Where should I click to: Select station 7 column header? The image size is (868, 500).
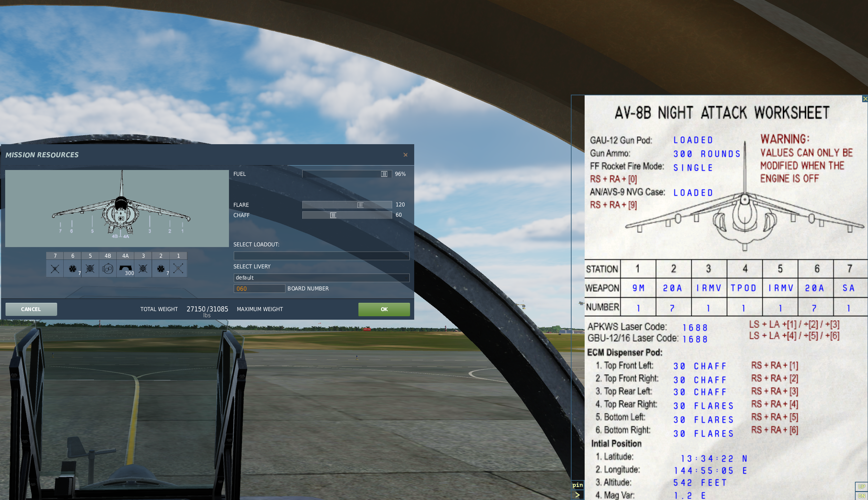[55, 256]
